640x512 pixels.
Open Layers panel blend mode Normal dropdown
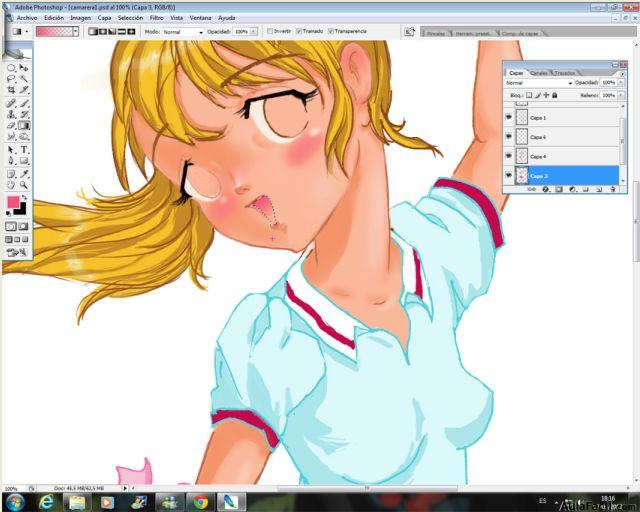click(x=538, y=83)
